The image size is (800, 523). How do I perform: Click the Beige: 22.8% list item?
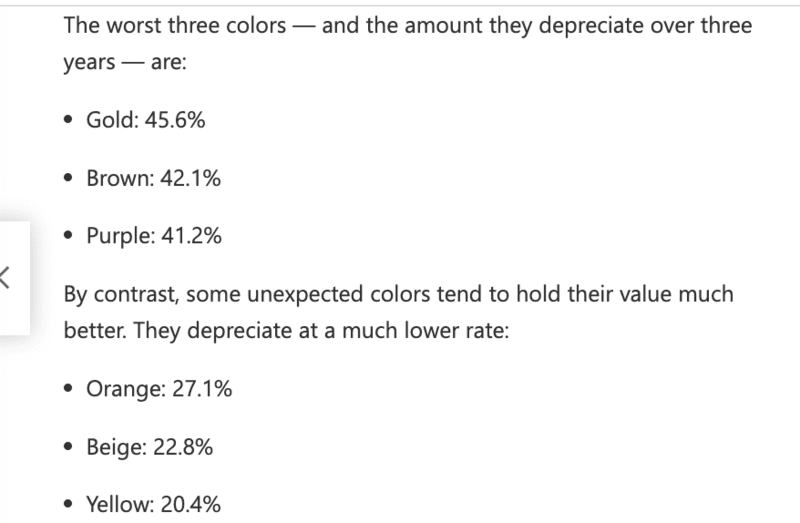click(x=149, y=447)
